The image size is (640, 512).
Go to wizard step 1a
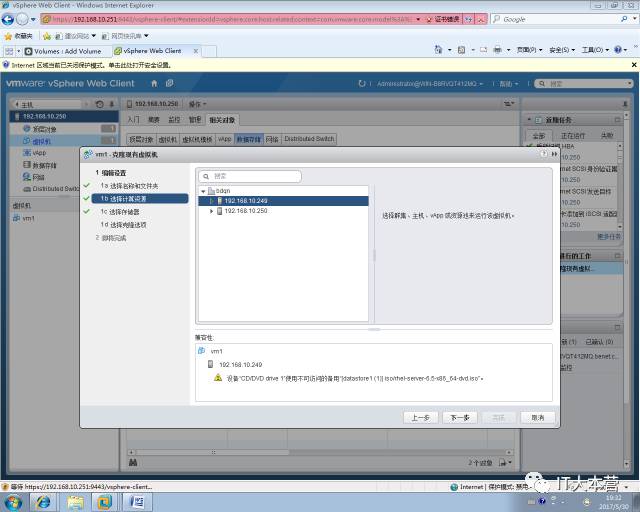coord(129,186)
